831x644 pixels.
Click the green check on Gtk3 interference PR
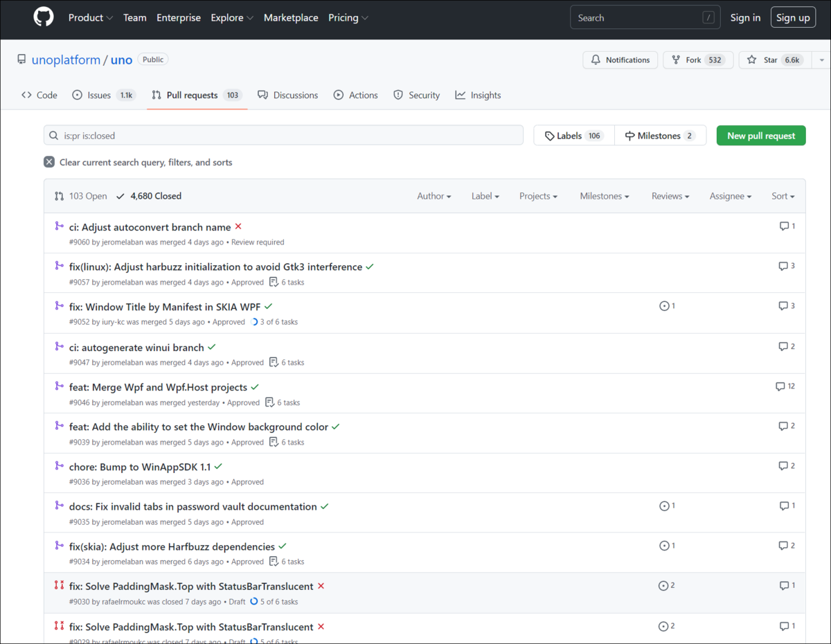pos(370,267)
